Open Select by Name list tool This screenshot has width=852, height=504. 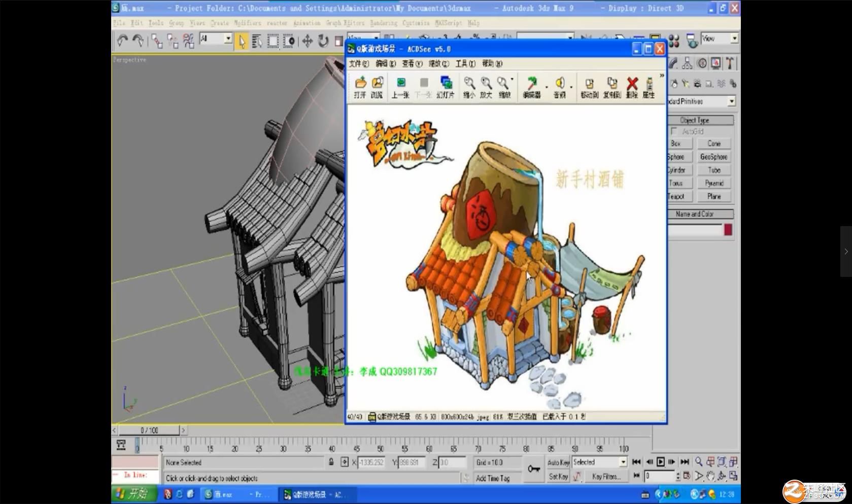coord(257,41)
